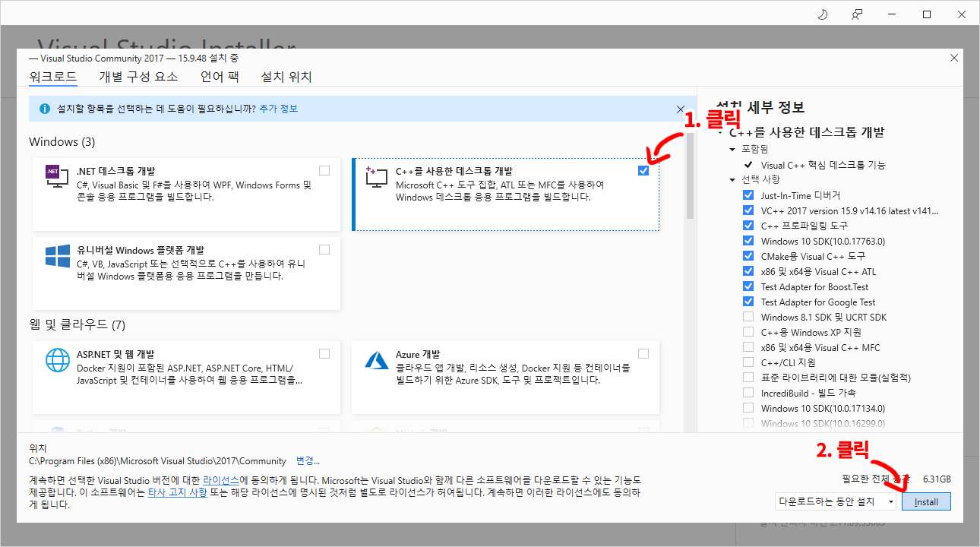Viewport: 980px width, 547px height.
Task: Open the 다운로드하는 동안 설치 dropdown
Action: point(836,501)
